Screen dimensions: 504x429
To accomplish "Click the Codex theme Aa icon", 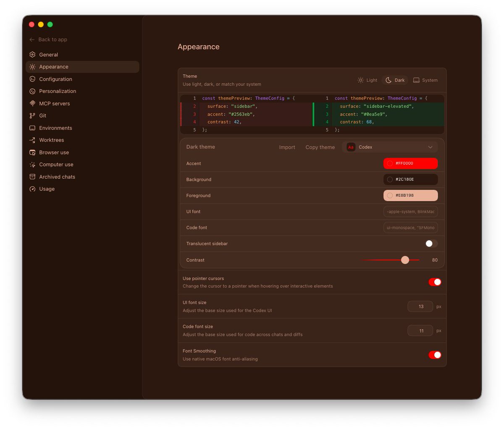I will pos(351,147).
